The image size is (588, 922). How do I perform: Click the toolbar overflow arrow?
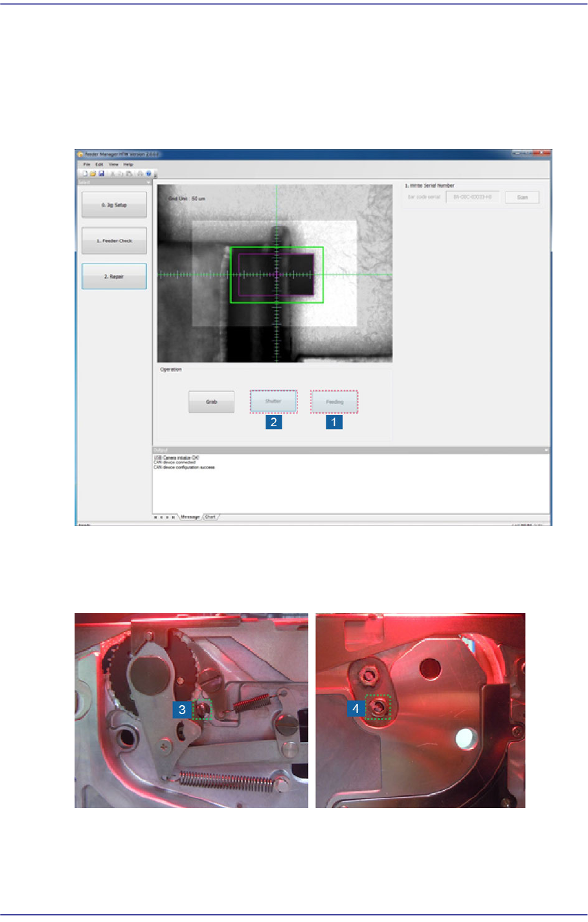(x=155, y=175)
